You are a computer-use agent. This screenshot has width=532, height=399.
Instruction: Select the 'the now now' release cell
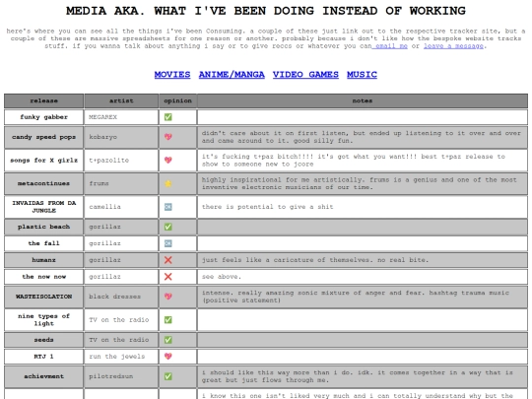tap(43, 277)
